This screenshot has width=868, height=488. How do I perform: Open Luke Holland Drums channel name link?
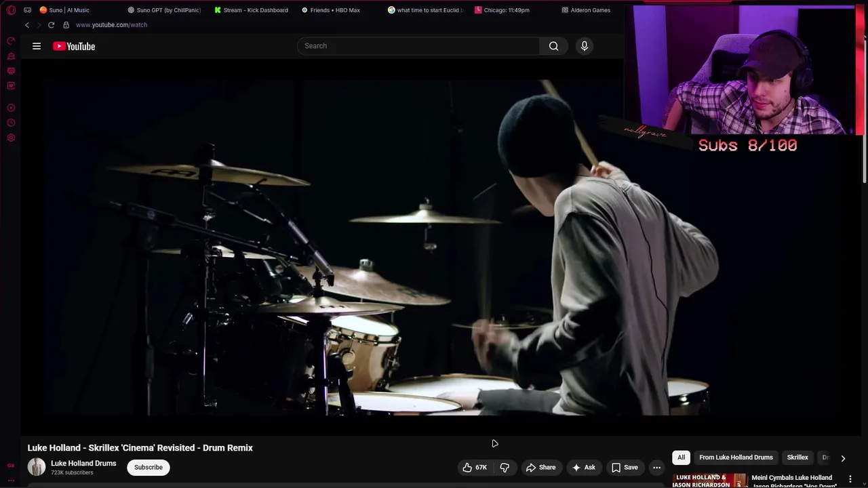83,464
